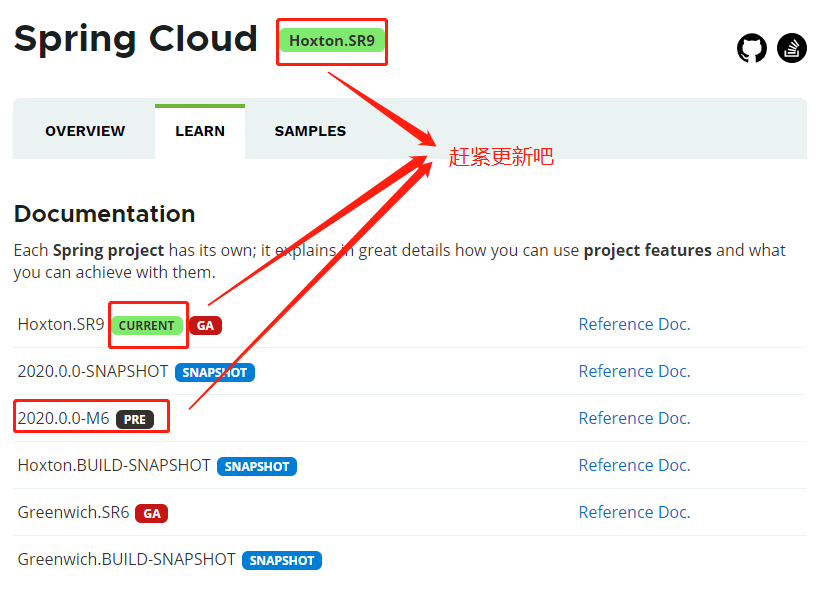This screenshot has height=594, width=817.
Task: Open Reference Doc. for 2020.0.0-M6
Action: 634,418
